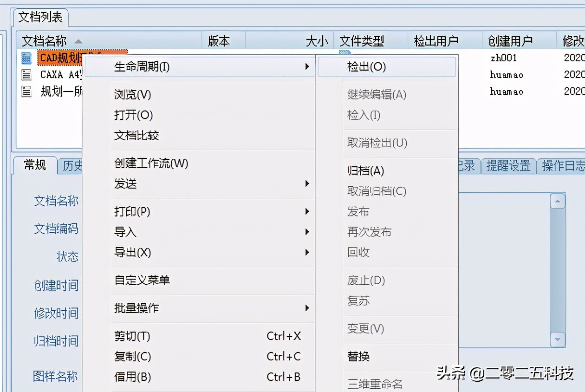Expand the 导出 submenu
The height and width of the screenshot is (392, 585).
coord(308,252)
